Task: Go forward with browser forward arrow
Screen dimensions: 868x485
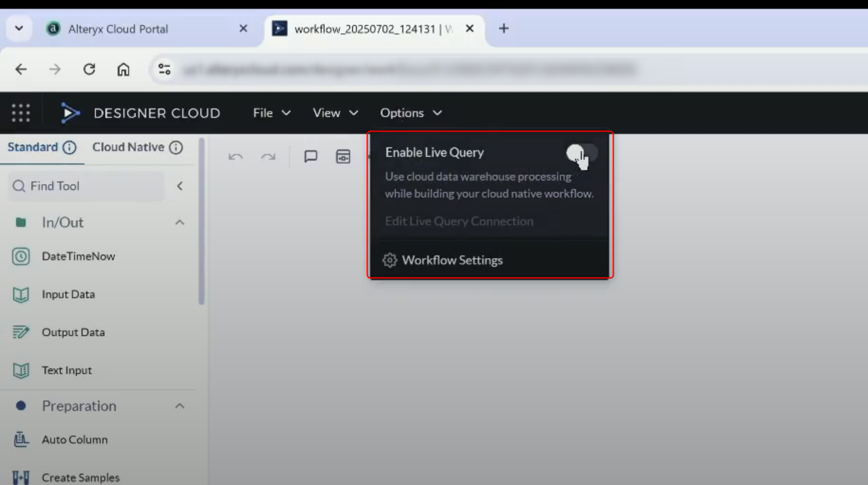Action: (55, 70)
